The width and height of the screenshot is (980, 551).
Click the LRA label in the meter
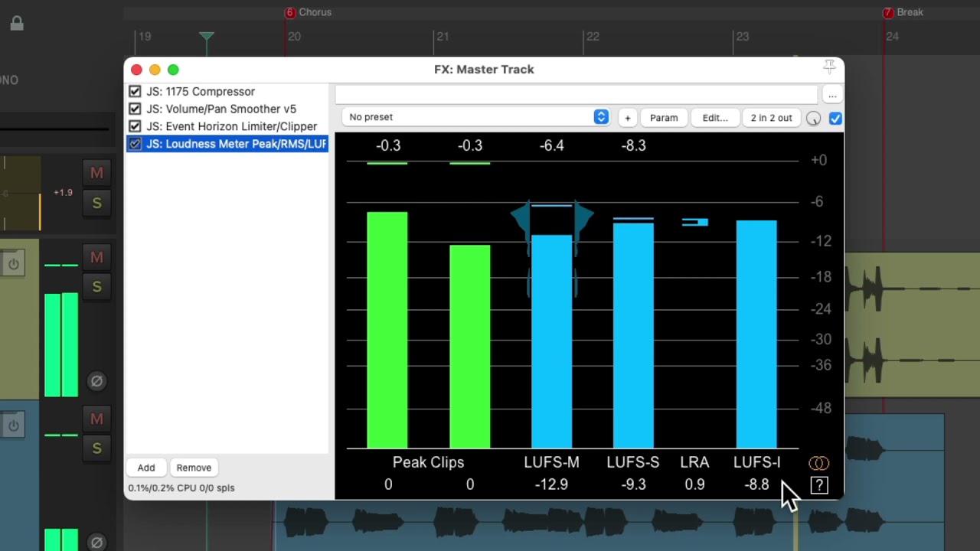click(x=694, y=462)
